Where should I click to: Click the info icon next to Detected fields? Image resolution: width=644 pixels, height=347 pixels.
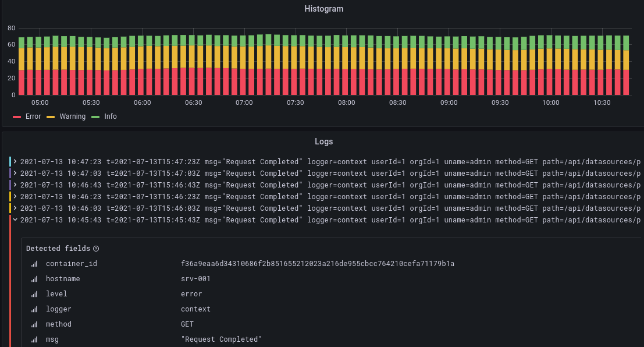click(95, 248)
